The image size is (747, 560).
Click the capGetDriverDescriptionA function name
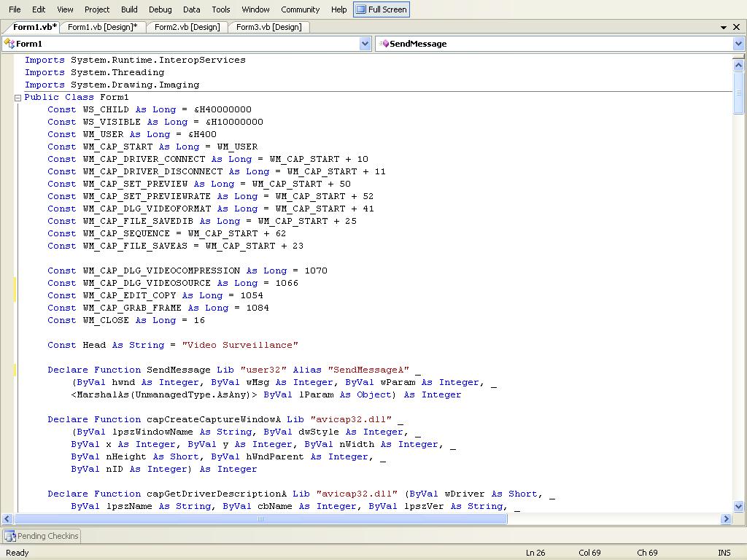[x=216, y=494]
